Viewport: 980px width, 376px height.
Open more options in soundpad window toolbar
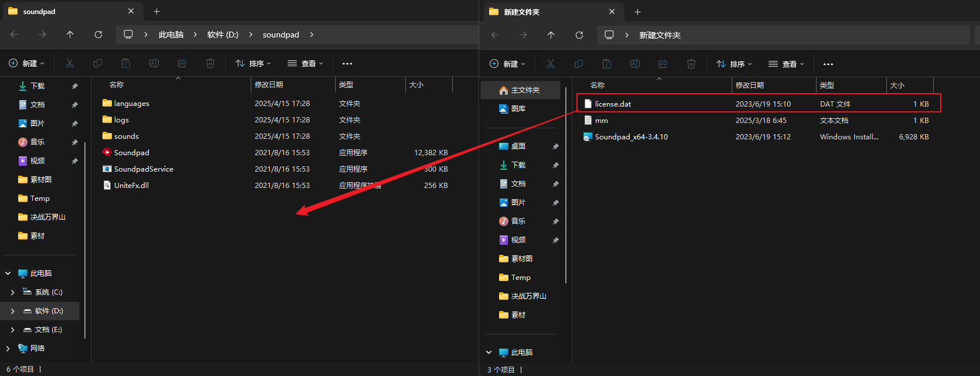(x=347, y=63)
